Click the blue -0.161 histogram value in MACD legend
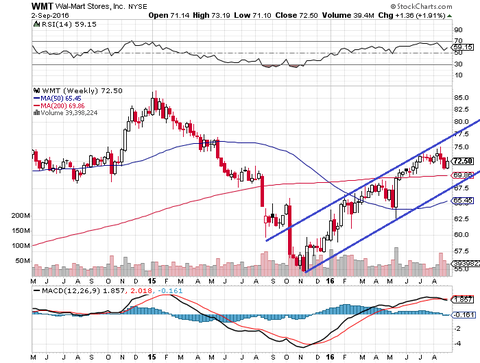 170,291
